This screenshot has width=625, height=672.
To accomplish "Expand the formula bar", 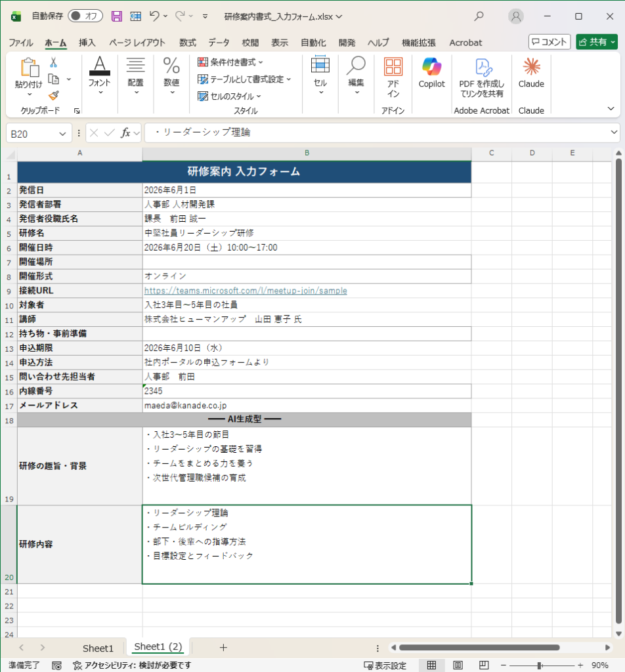I will pos(613,133).
